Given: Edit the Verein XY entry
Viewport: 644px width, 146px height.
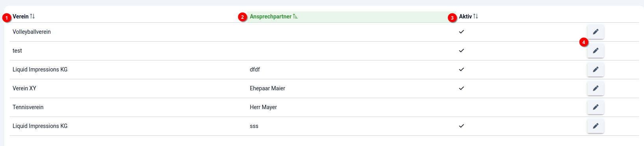Looking at the screenshot, I should tap(595, 88).
